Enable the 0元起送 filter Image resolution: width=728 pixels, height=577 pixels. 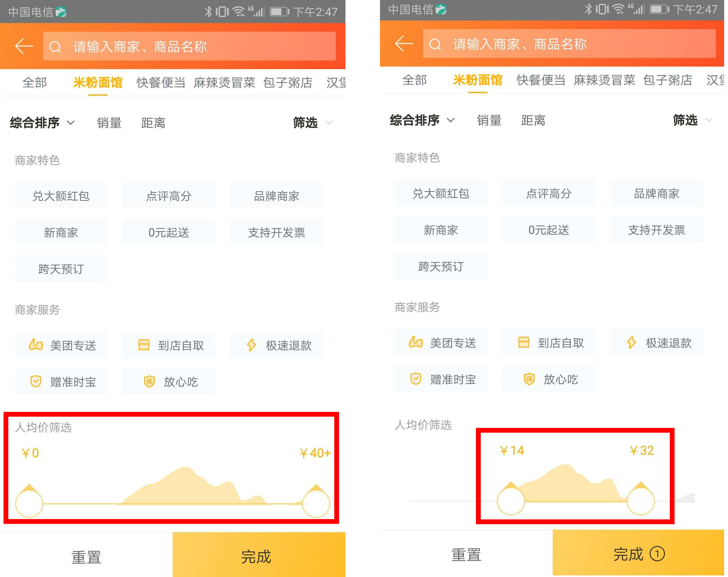pos(169,232)
